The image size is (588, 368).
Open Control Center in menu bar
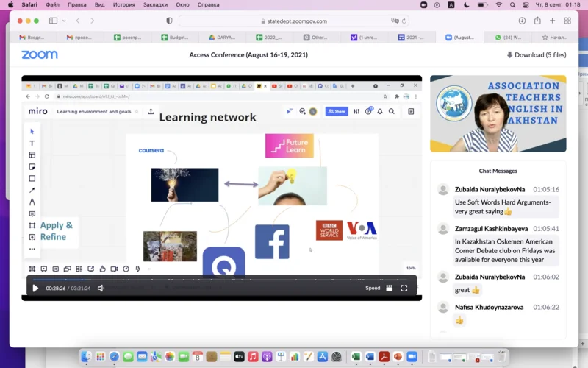(526, 5)
